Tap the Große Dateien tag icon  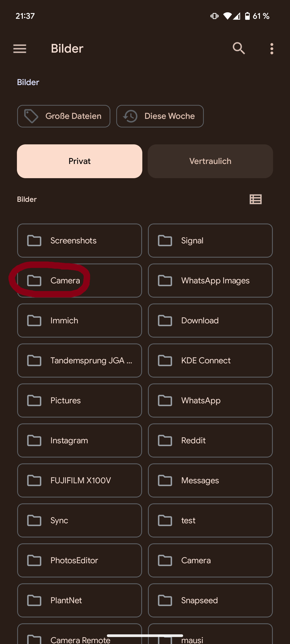(x=31, y=116)
